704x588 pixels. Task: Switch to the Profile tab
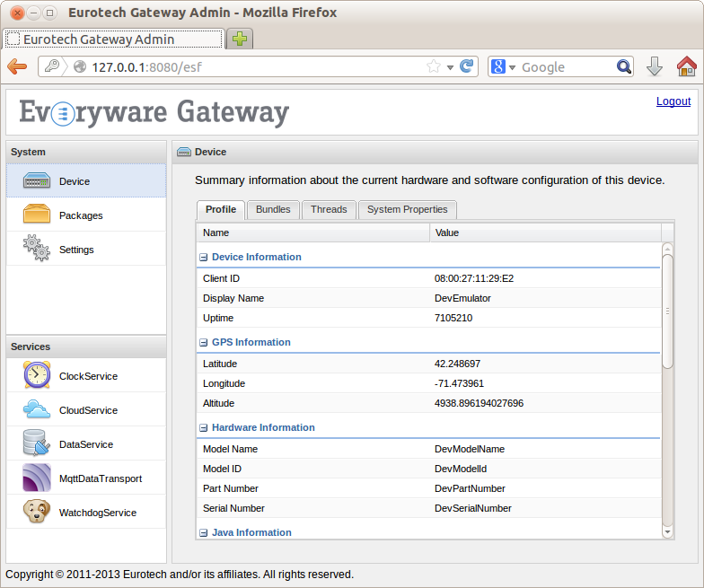pyautogui.click(x=221, y=210)
